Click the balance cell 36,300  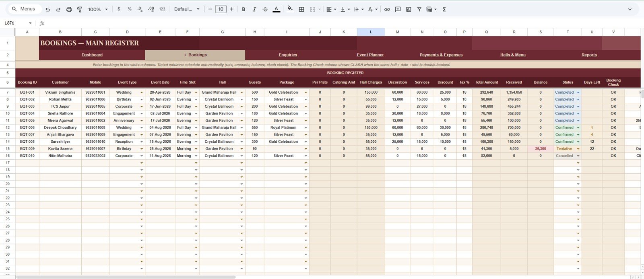click(x=541, y=149)
